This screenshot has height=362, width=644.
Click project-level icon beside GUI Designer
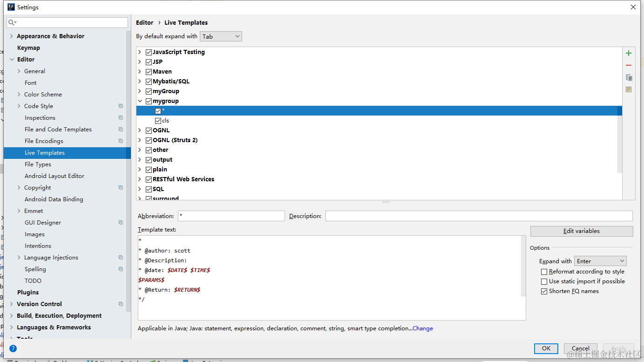point(121,223)
